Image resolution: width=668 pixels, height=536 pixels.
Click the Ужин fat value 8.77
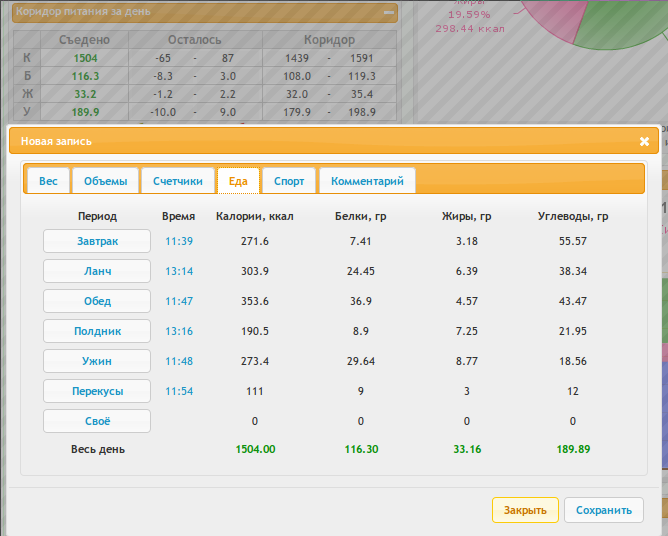pyautogui.click(x=467, y=361)
